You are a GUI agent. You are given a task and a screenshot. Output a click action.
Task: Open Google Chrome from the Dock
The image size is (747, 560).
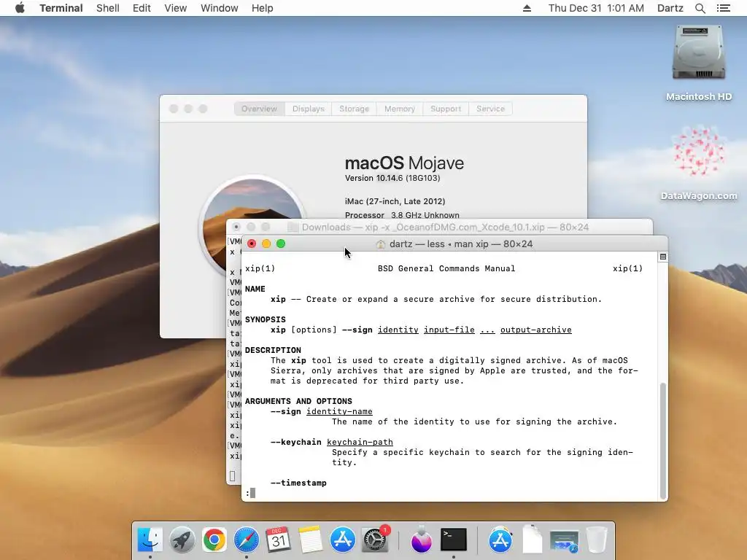214,540
